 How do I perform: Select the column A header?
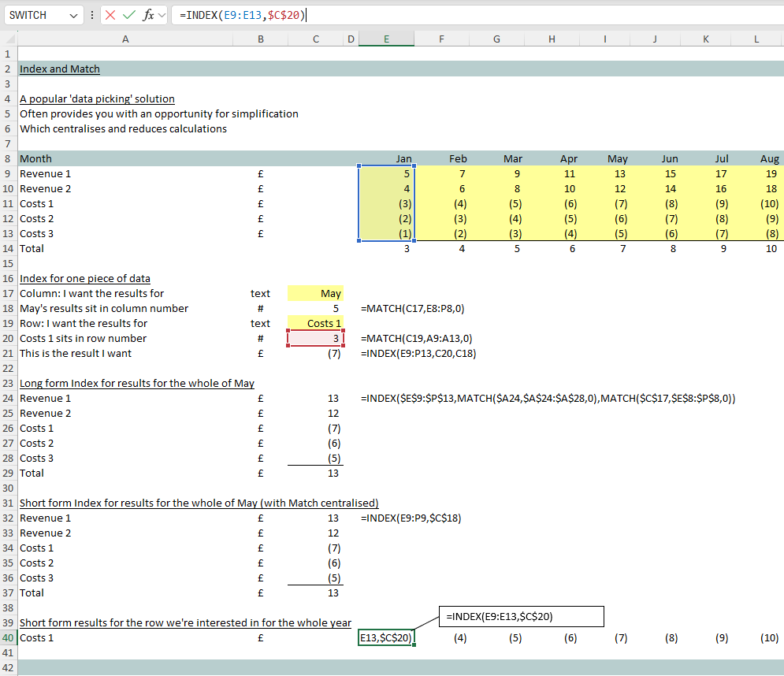click(124, 39)
